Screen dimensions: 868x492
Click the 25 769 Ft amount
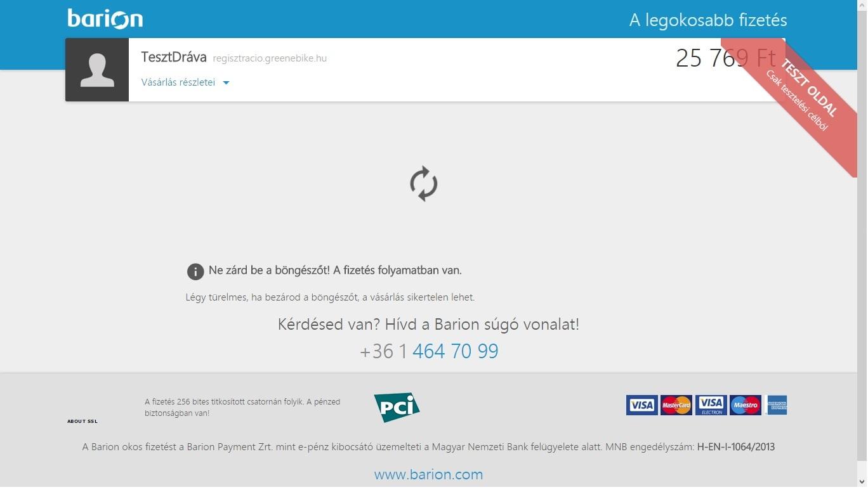tap(726, 58)
